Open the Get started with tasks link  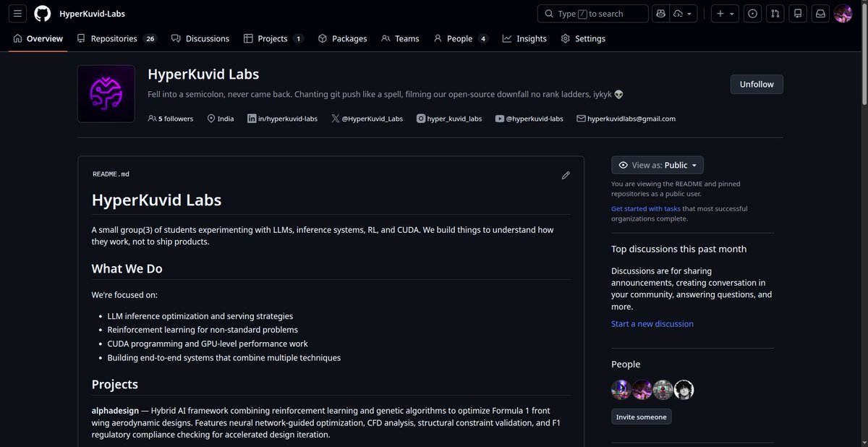coord(645,208)
